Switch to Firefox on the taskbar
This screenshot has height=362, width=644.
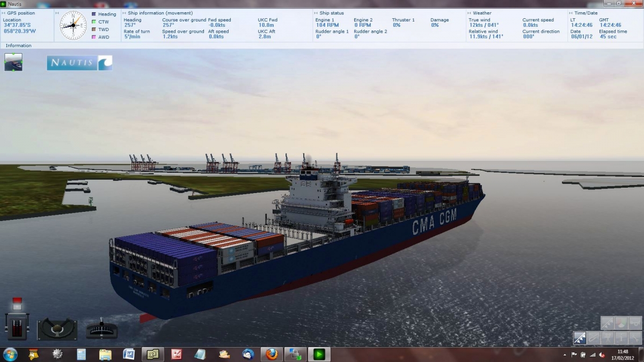pyautogui.click(x=272, y=354)
